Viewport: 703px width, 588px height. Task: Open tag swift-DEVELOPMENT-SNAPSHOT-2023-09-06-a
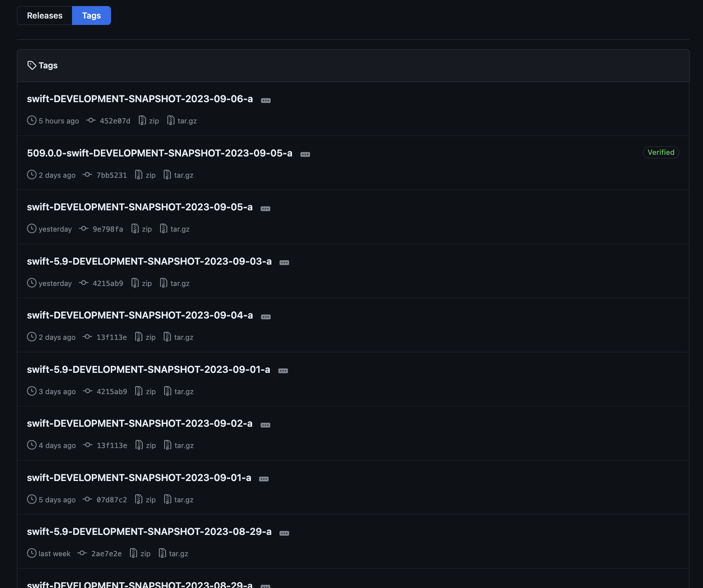[x=140, y=99]
